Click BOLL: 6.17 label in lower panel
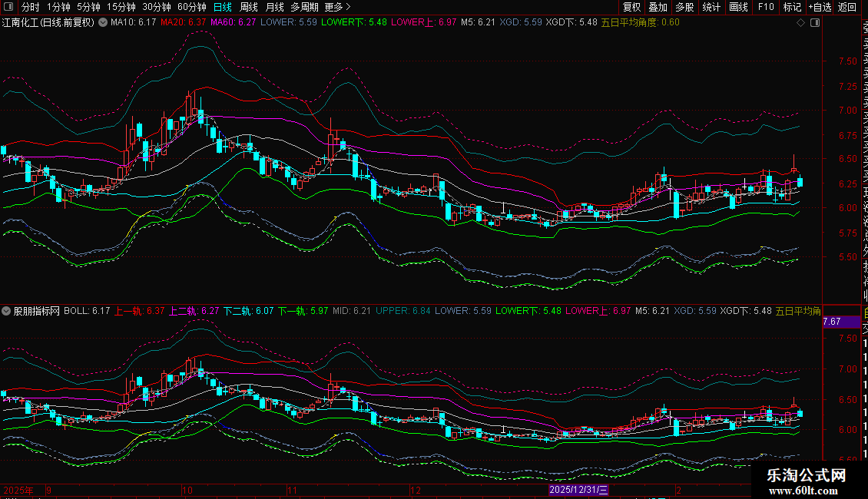Viewport: 868px width, 499px height. point(87,311)
